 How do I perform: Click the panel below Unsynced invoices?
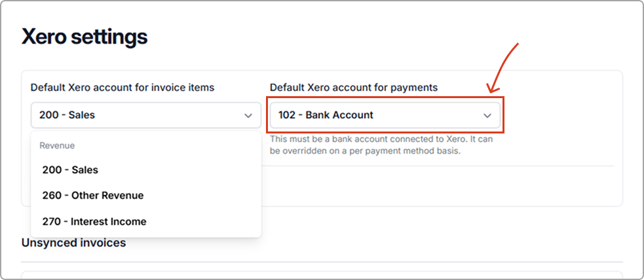pos(321,275)
